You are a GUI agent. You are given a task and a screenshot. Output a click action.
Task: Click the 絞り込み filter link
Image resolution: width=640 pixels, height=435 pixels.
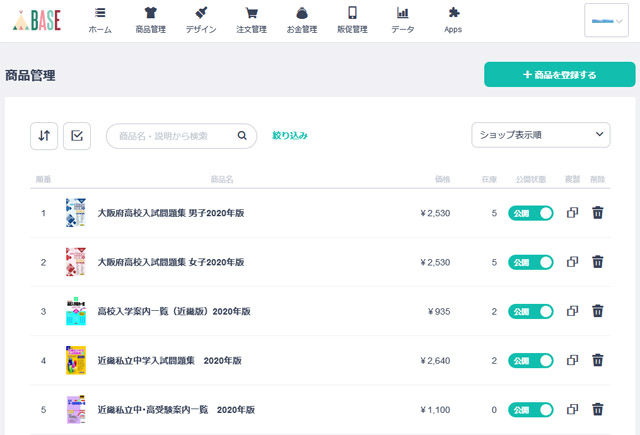[x=290, y=135]
